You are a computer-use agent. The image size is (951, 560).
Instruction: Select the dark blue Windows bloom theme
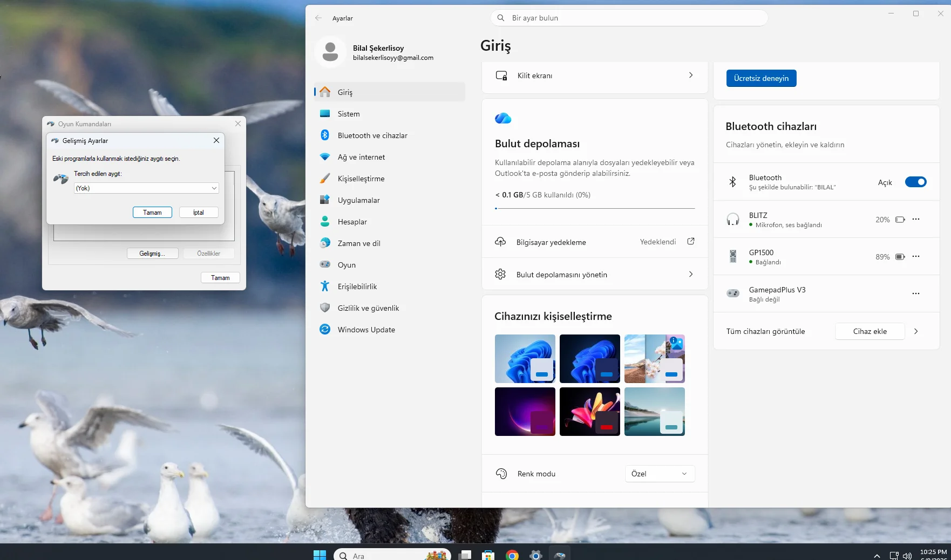[x=590, y=359]
